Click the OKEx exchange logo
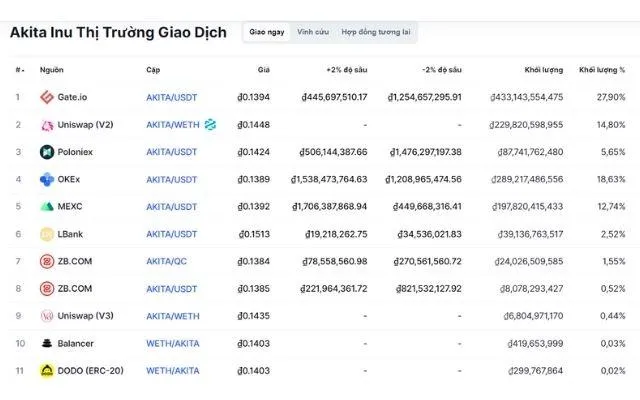640x400 pixels. click(x=47, y=179)
